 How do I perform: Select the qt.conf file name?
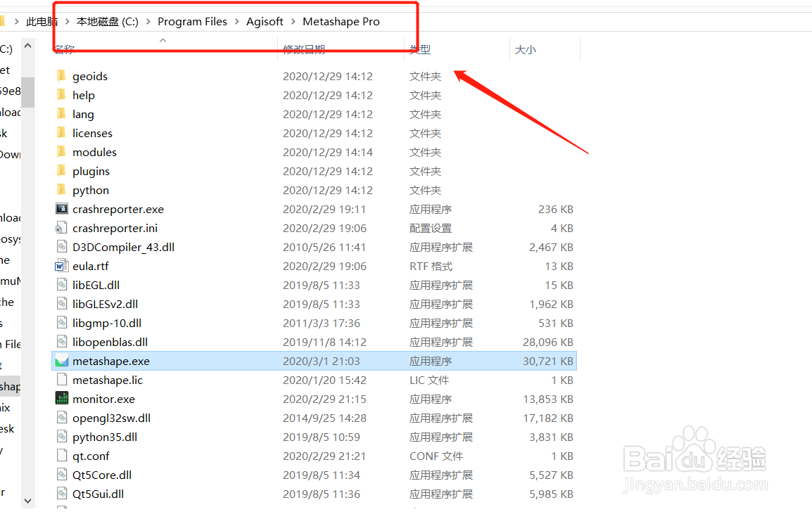coord(91,456)
